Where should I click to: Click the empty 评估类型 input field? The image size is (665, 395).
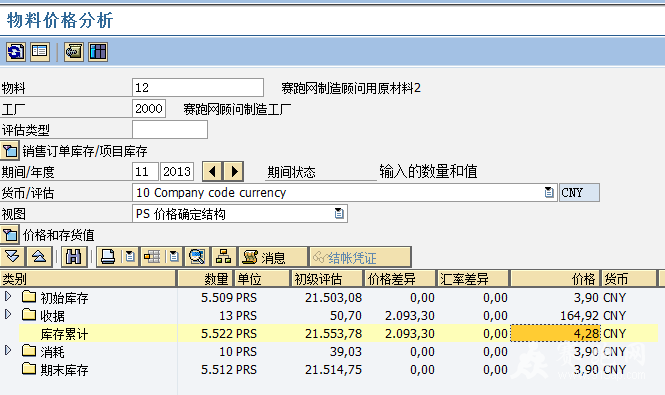[x=170, y=129]
